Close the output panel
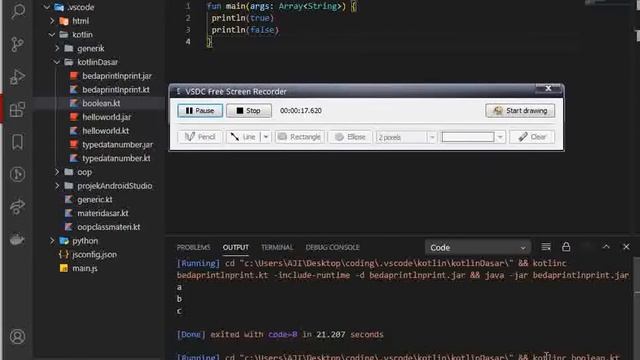 tap(626, 247)
